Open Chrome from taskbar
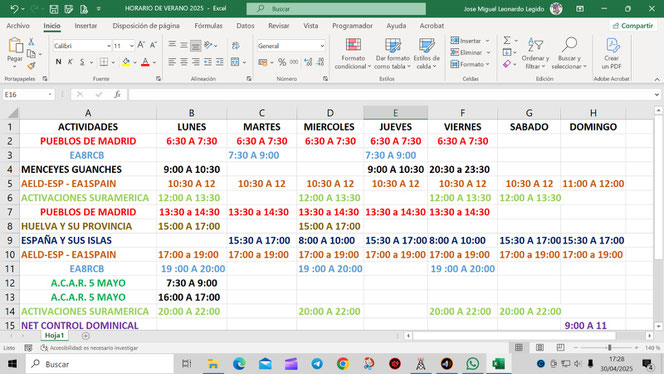Screen dimensions: 664x374 [x=343, y=364]
